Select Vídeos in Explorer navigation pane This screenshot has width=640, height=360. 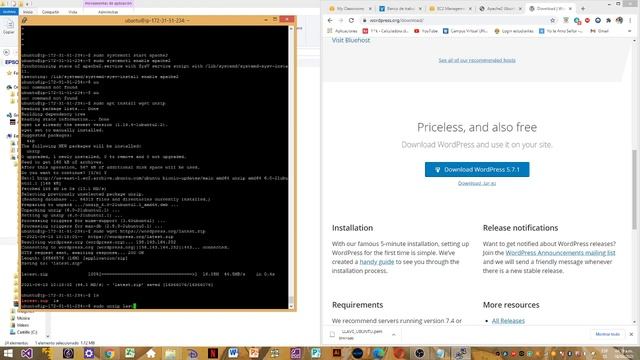[x=23, y=325]
